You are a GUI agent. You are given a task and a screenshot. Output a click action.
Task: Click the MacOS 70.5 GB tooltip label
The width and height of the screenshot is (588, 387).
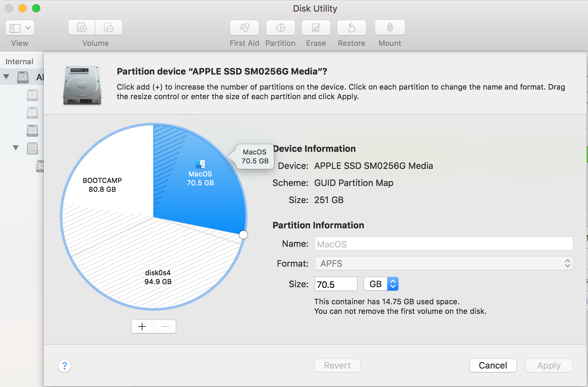(x=255, y=156)
